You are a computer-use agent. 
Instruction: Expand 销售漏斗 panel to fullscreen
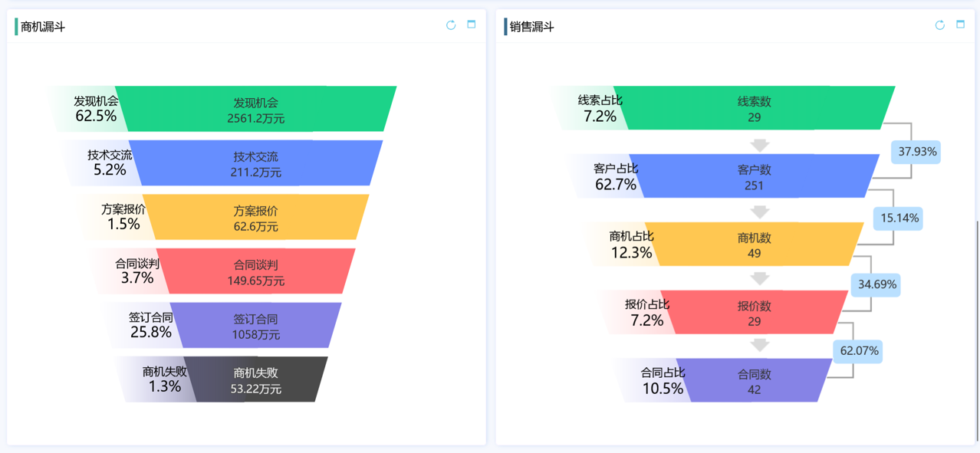coord(960,25)
